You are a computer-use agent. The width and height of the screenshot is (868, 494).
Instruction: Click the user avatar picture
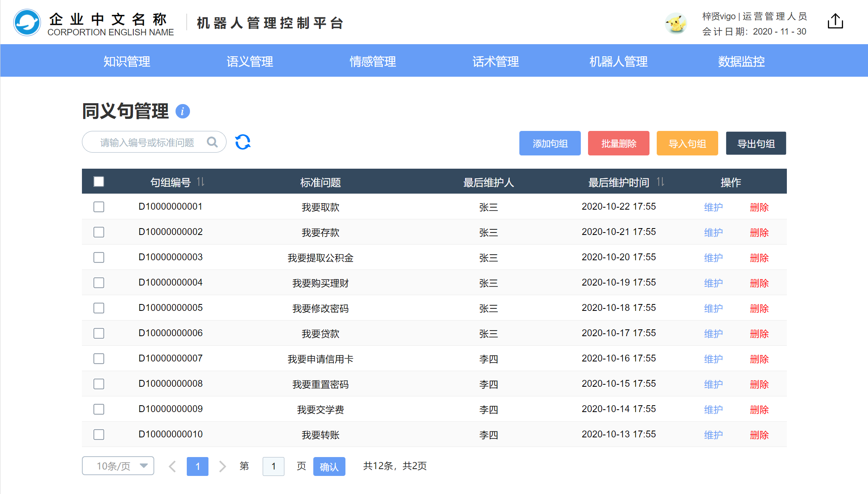[x=676, y=23]
